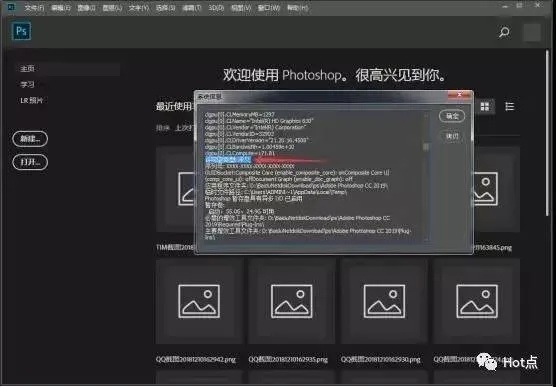
Task: Open thumbnail above the TIM截图 file
Action: [175, 189]
